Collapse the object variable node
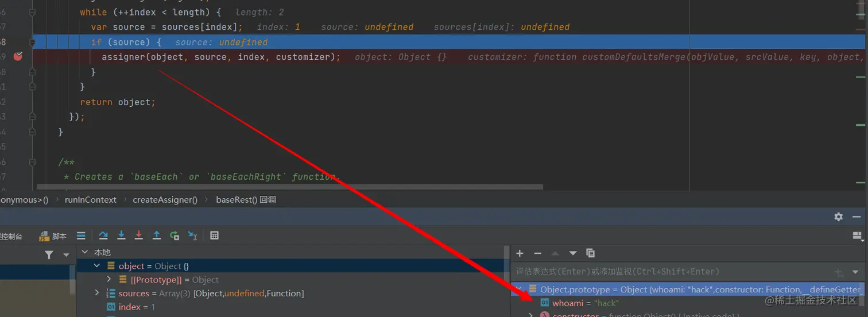This screenshot has width=868, height=317. (x=96, y=266)
